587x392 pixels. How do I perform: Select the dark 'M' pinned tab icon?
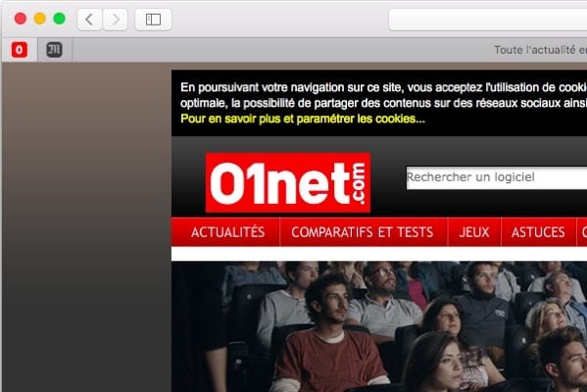tap(54, 50)
